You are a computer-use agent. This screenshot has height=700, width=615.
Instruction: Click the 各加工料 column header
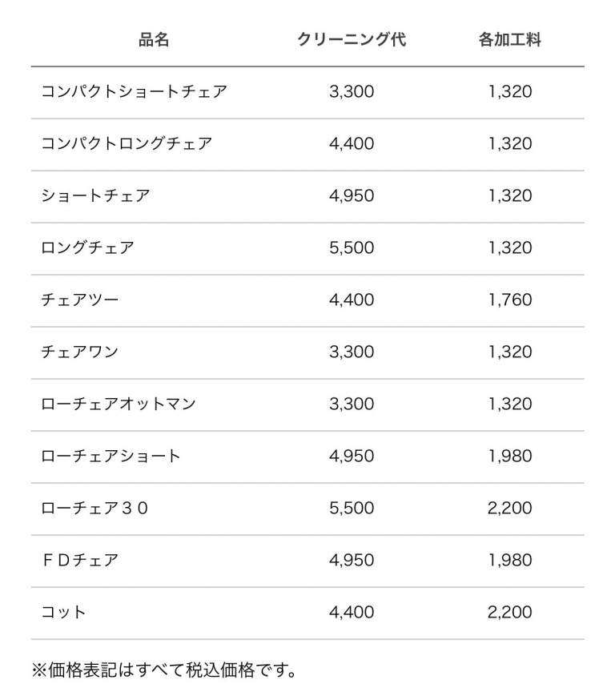tap(510, 40)
